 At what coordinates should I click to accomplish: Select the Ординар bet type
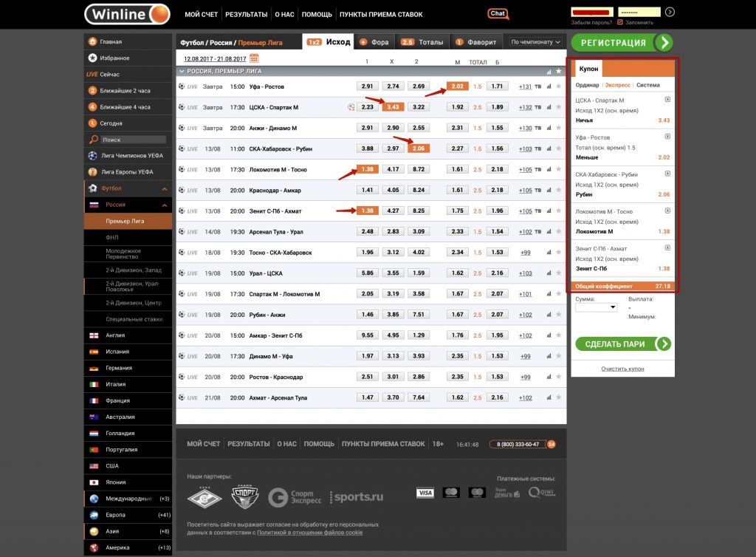(588, 85)
